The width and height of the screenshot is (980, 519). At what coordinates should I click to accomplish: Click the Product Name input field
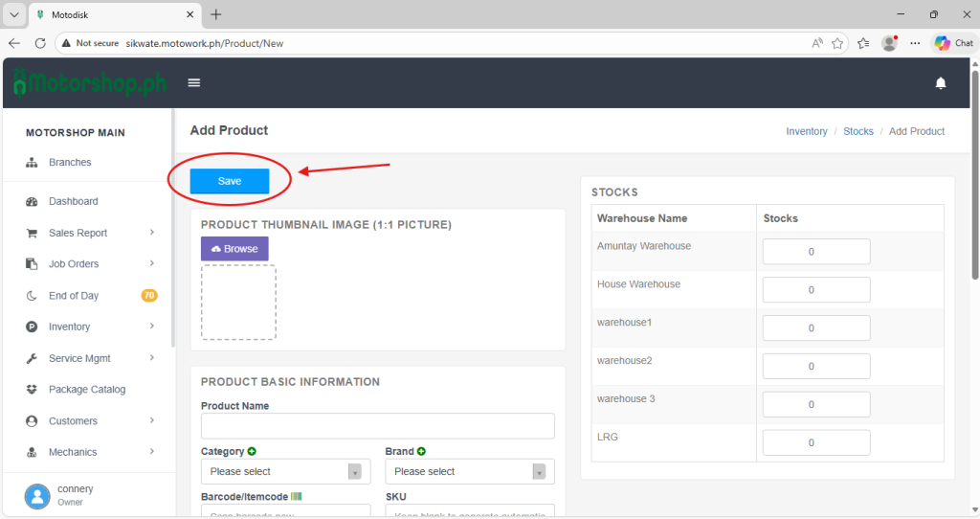pyautogui.click(x=377, y=426)
